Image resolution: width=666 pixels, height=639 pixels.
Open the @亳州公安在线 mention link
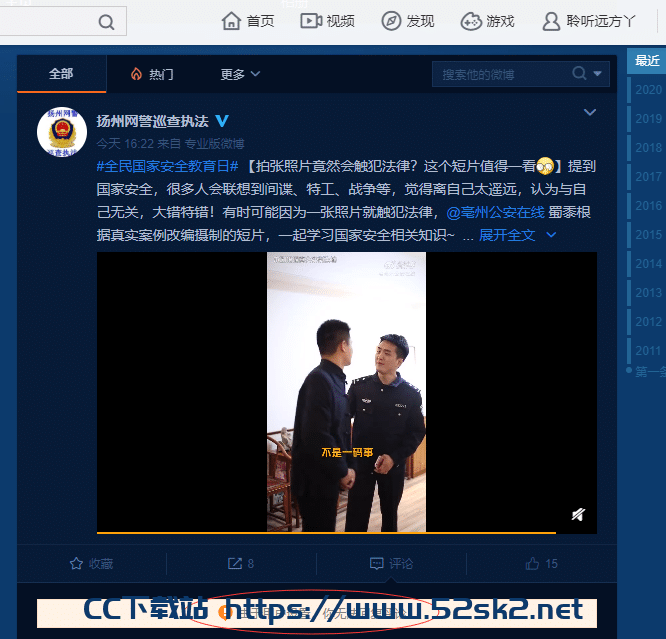pos(495,212)
